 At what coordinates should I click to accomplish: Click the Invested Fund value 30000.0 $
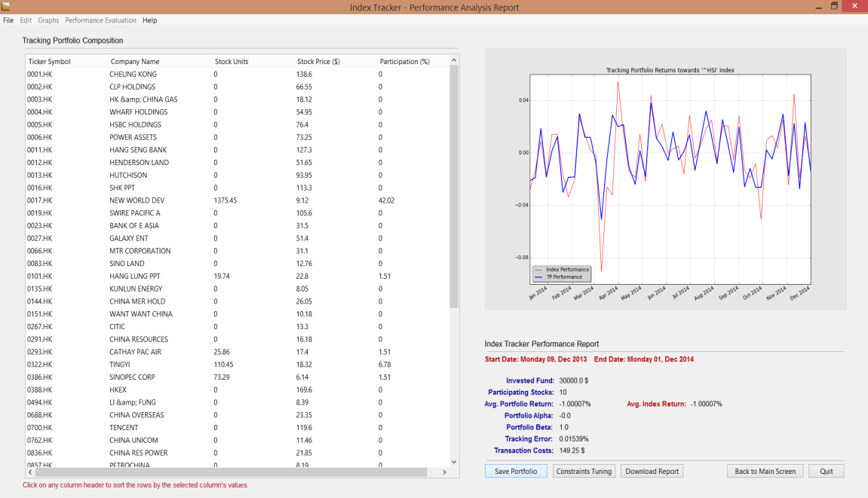point(573,380)
